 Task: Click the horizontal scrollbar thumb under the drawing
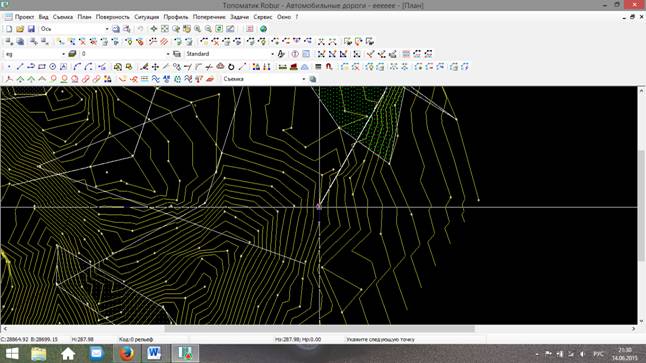[x=320, y=329]
